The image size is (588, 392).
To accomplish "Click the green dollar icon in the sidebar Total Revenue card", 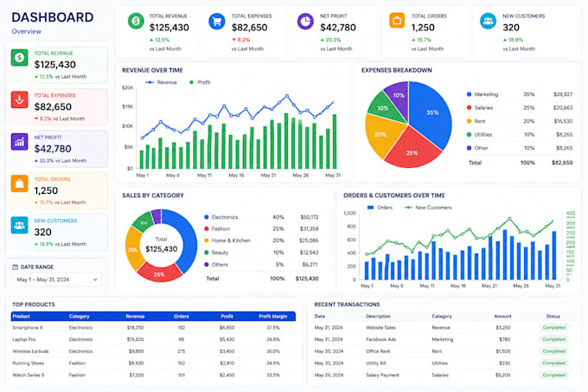I will (19, 57).
